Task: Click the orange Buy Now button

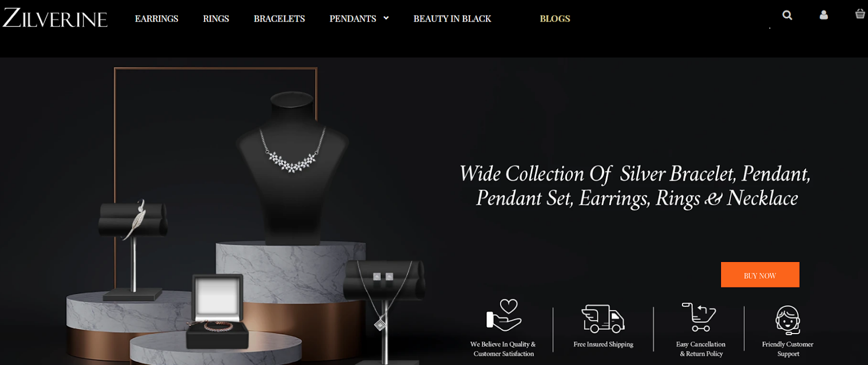Action: tap(760, 275)
